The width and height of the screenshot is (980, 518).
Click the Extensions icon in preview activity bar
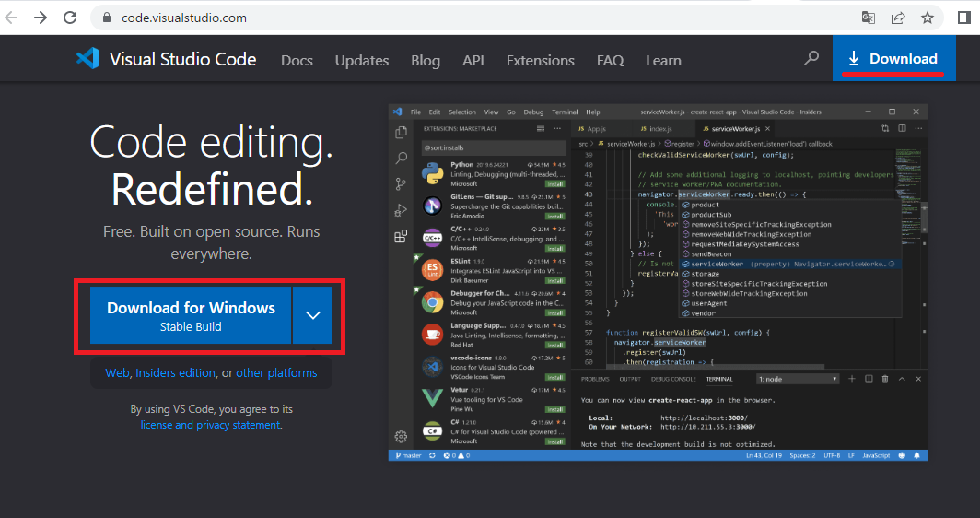pyautogui.click(x=402, y=237)
